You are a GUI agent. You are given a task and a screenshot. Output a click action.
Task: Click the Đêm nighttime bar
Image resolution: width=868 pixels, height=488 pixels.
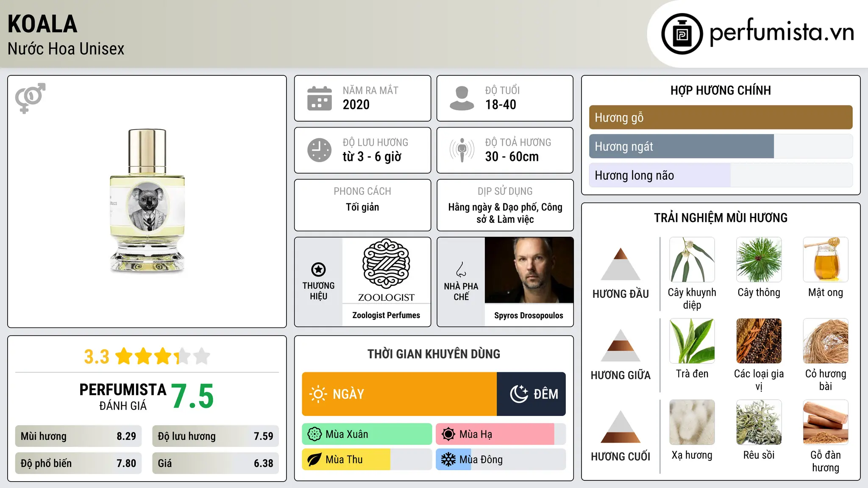tap(531, 394)
